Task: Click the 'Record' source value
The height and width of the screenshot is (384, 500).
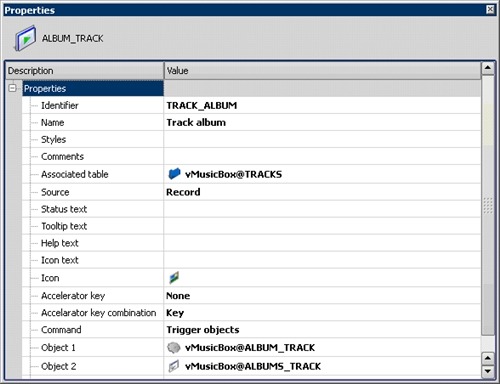Action: click(x=183, y=192)
